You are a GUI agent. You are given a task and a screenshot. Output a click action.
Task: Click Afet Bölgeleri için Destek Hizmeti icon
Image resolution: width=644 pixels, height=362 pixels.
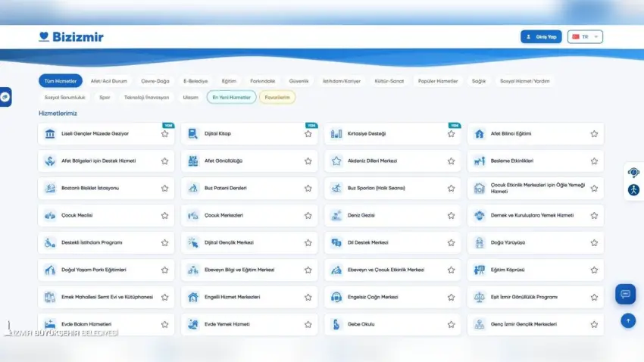pos(50,161)
